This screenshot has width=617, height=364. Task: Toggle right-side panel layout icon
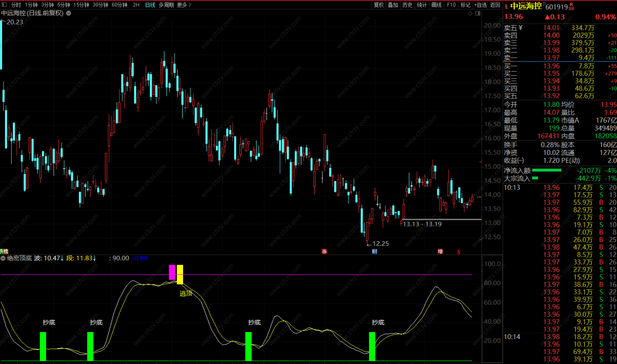point(478,13)
